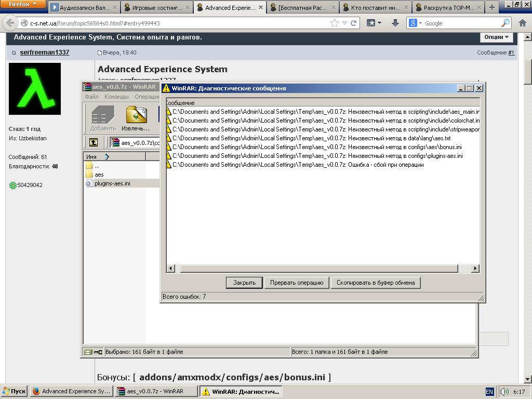This screenshot has height=399, width=532.
Task: Click the WinRAR status bar key icon
Action: point(98,352)
